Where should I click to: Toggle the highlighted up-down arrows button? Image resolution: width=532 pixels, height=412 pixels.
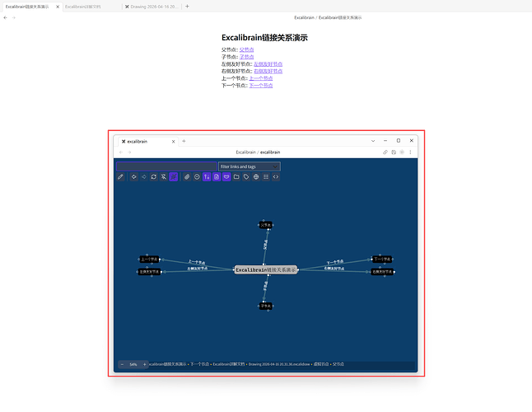tap(207, 176)
